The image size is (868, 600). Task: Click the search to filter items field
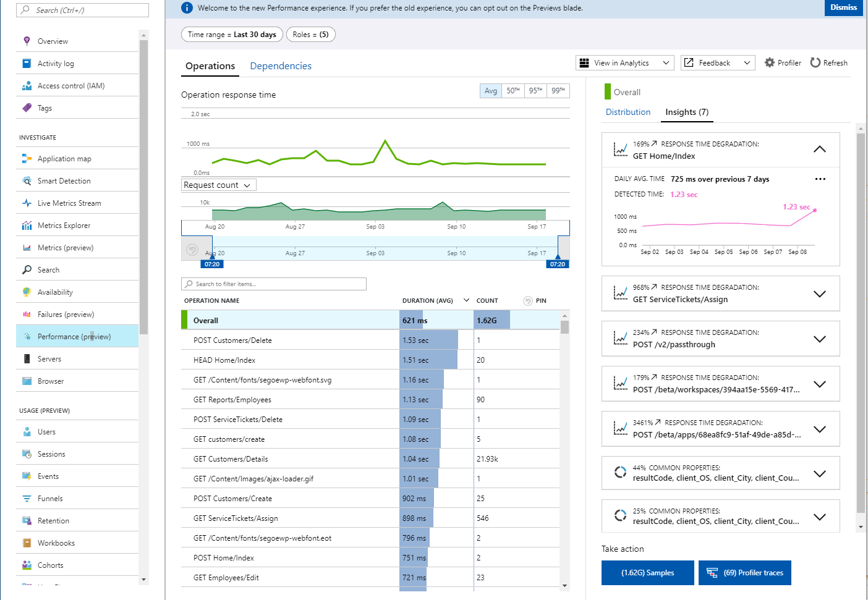[274, 284]
